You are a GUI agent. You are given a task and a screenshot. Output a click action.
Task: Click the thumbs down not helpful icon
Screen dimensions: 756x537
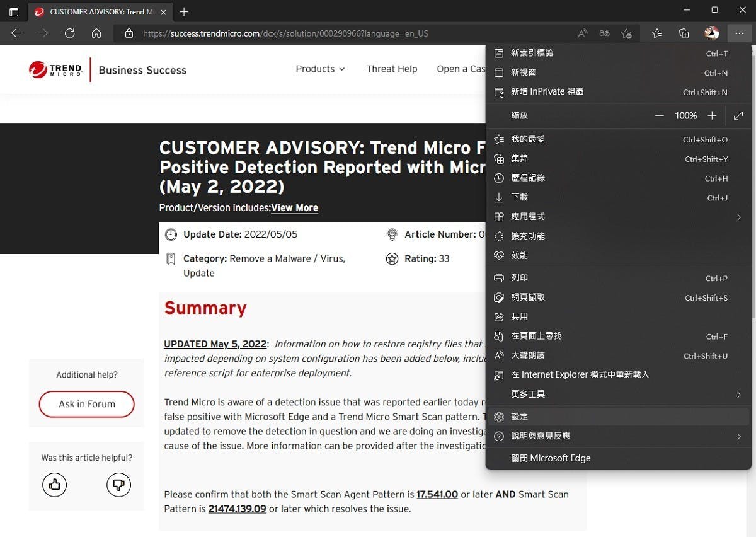[x=118, y=485]
